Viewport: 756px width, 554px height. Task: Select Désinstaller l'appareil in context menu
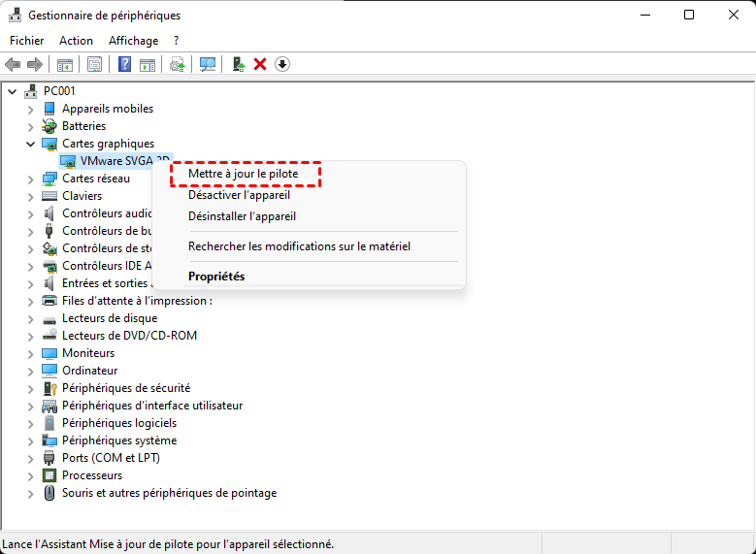point(242,216)
